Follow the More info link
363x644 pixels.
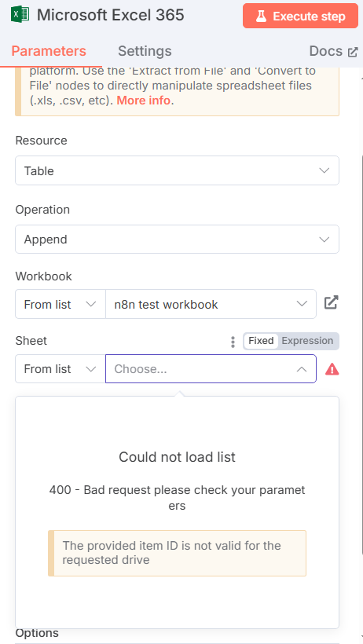pyautogui.click(x=144, y=101)
